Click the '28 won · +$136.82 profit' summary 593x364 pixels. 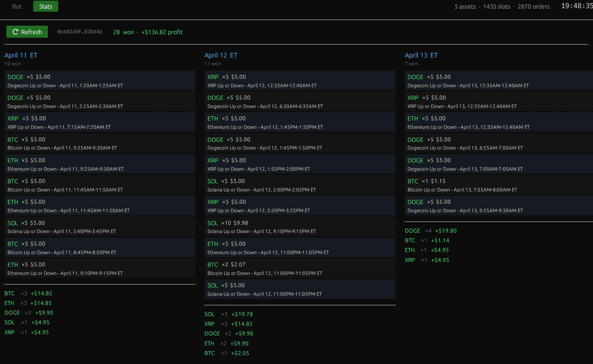pyautogui.click(x=148, y=32)
